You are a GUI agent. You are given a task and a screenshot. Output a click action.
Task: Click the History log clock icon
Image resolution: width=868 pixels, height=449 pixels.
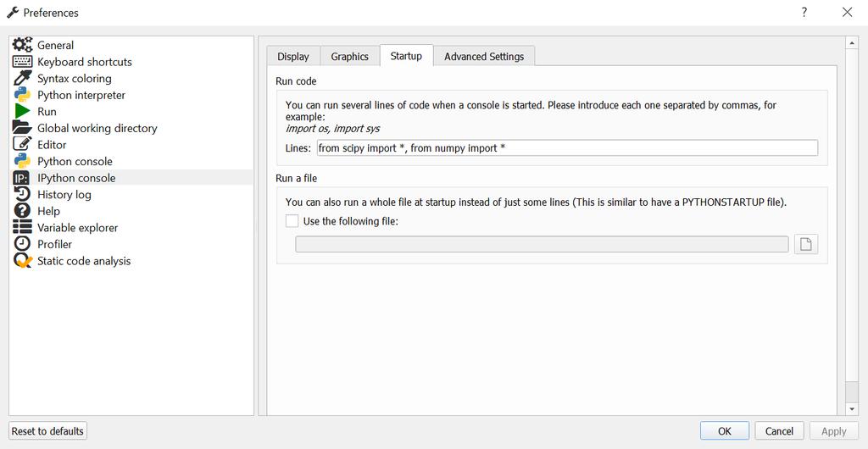(x=23, y=194)
